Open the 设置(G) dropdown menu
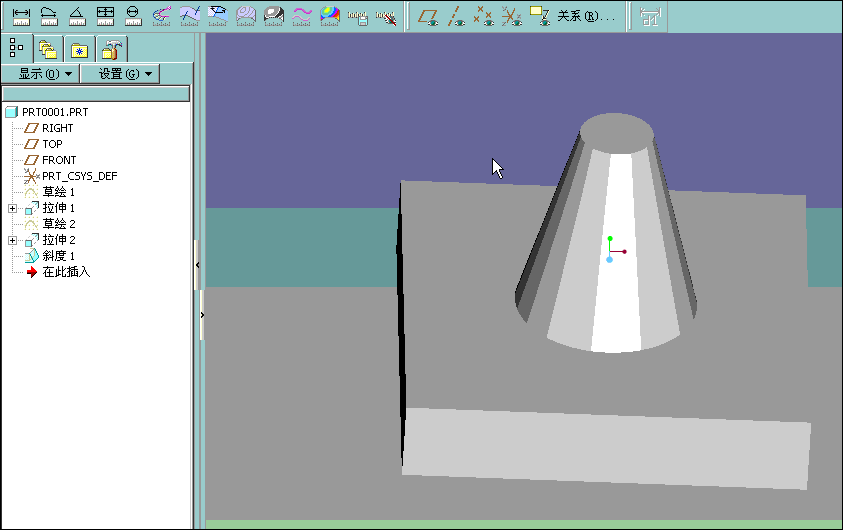The image size is (843, 530). click(119, 74)
